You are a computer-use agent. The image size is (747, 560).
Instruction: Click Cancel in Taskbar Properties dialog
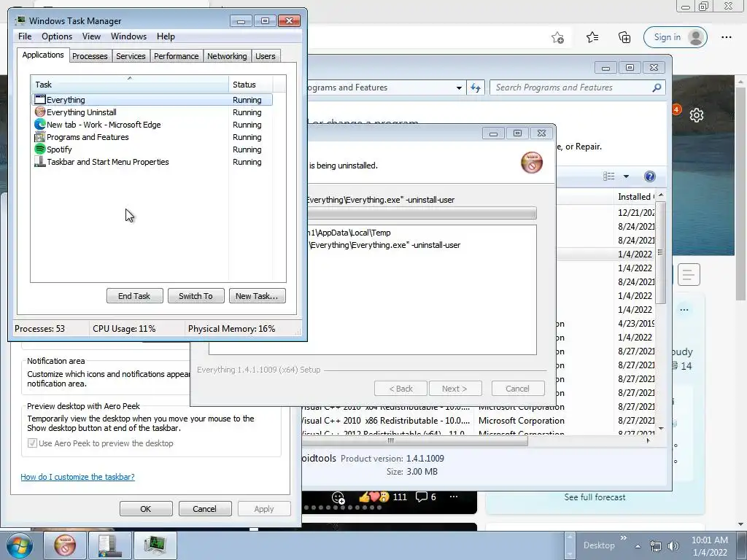point(205,508)
